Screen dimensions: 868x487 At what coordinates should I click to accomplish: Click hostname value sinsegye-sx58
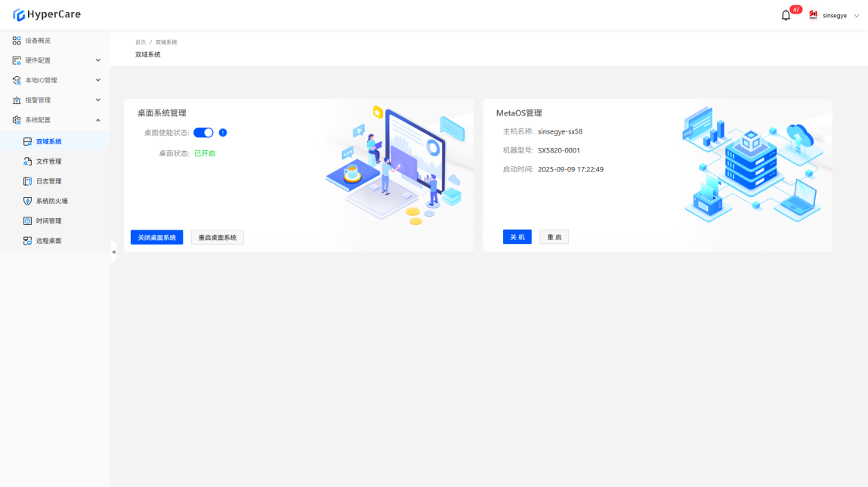pos(560,131)
